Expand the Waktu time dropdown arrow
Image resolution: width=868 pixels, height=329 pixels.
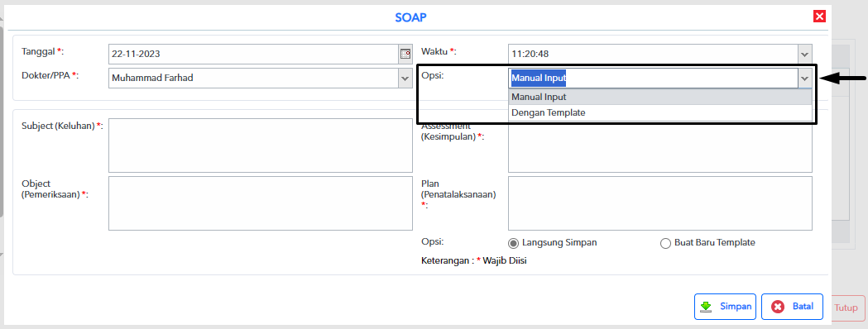804,55
